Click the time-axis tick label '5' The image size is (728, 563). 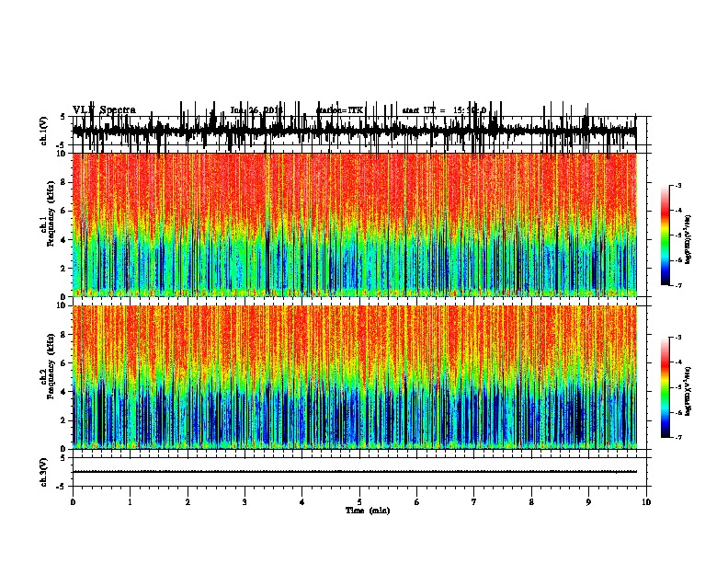[x=359, y=502]
